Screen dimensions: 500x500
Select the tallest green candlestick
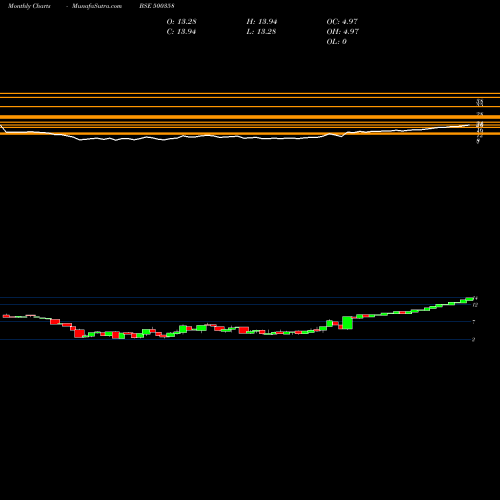click(x=347, y=323)
